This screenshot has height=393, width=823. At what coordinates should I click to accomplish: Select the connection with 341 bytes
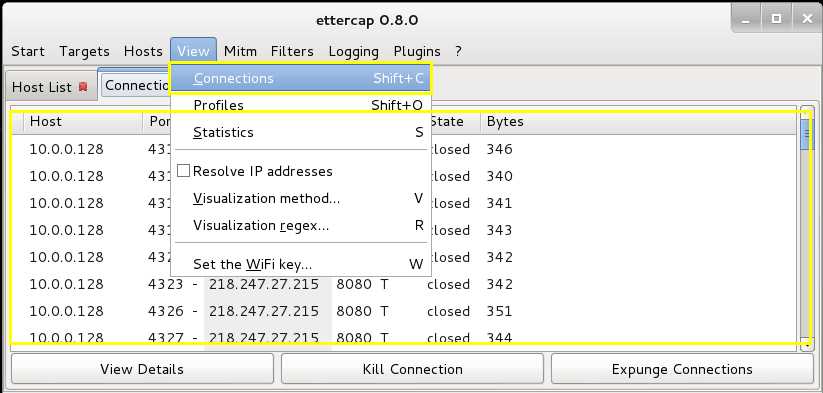[404, 203]
